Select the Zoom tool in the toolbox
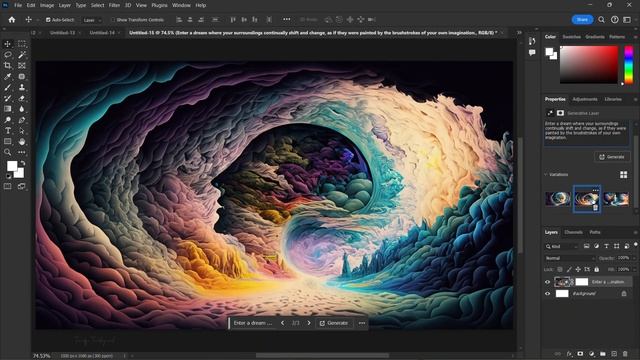Image resolution: width=640 pixels, height=360 pixels. click(8, 152)
